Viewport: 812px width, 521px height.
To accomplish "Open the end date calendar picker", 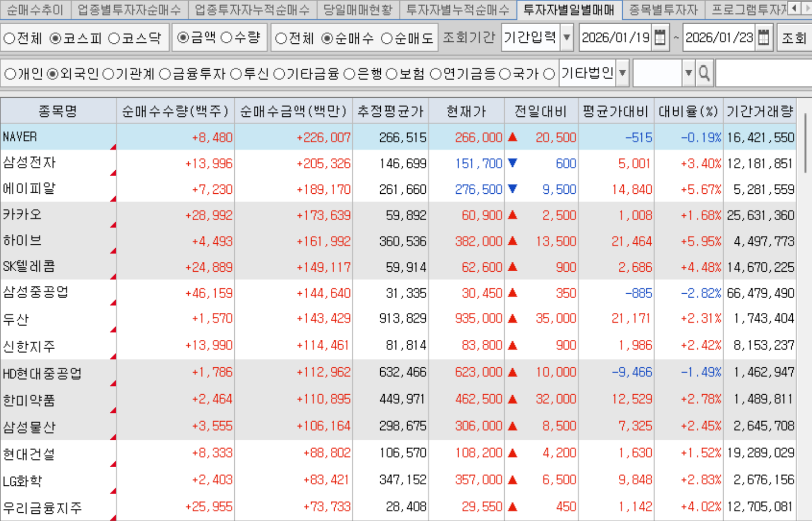I will click(x=763, y=38).
